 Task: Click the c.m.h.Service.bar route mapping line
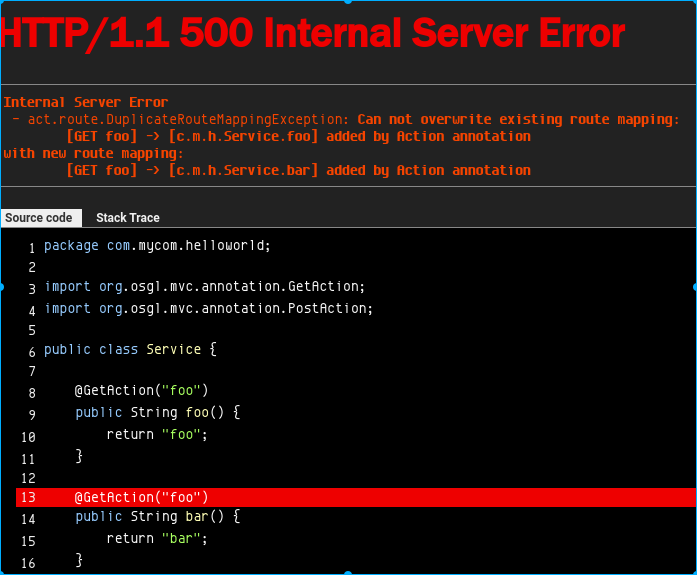click(x=298, y=170)
